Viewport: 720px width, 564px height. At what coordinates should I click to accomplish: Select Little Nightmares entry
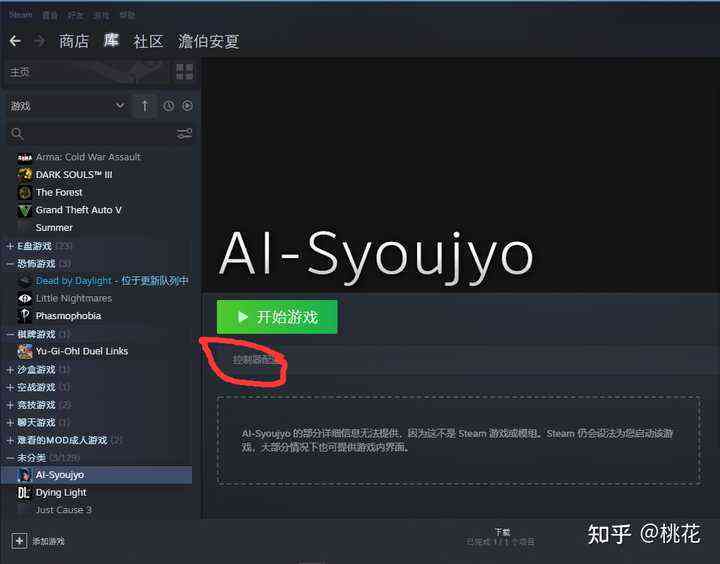point(74,299)
